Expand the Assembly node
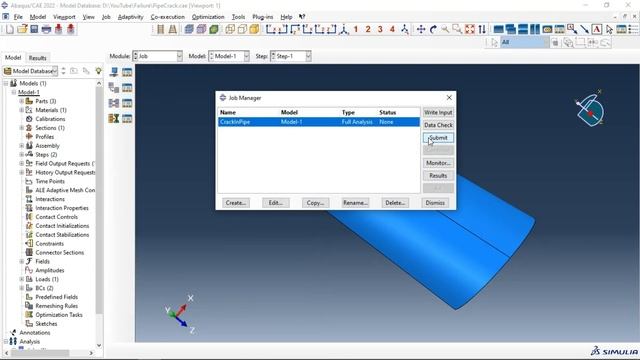This screenshot has height=360, width=640. pyautogui.click(x=22, y=146)
